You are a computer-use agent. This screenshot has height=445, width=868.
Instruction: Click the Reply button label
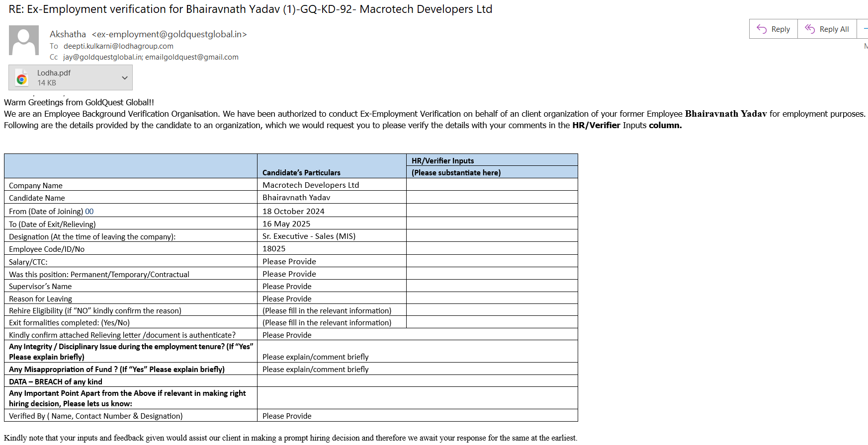[x=781, y=29]
